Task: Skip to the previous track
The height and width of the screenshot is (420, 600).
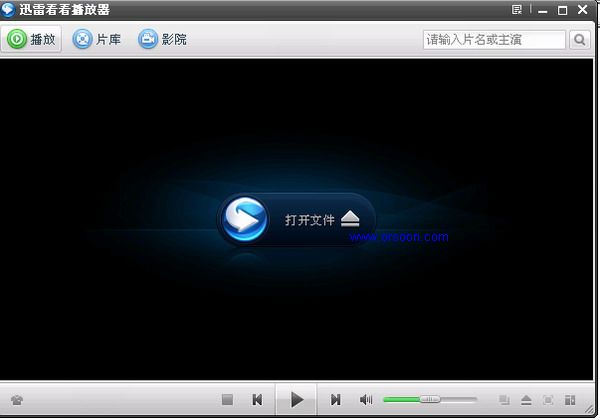Action: [x=257, y=399]
